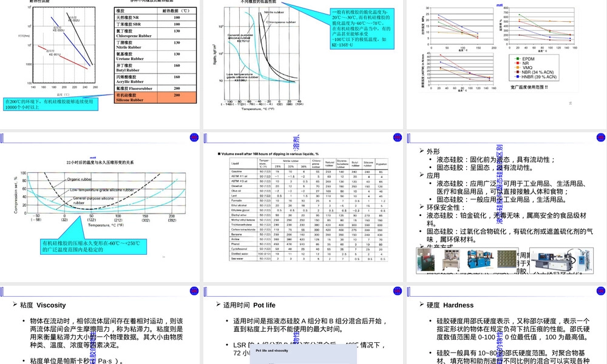Select the slide listing 外形 and 应用
The image size is (607, 364).
point(507,207)
